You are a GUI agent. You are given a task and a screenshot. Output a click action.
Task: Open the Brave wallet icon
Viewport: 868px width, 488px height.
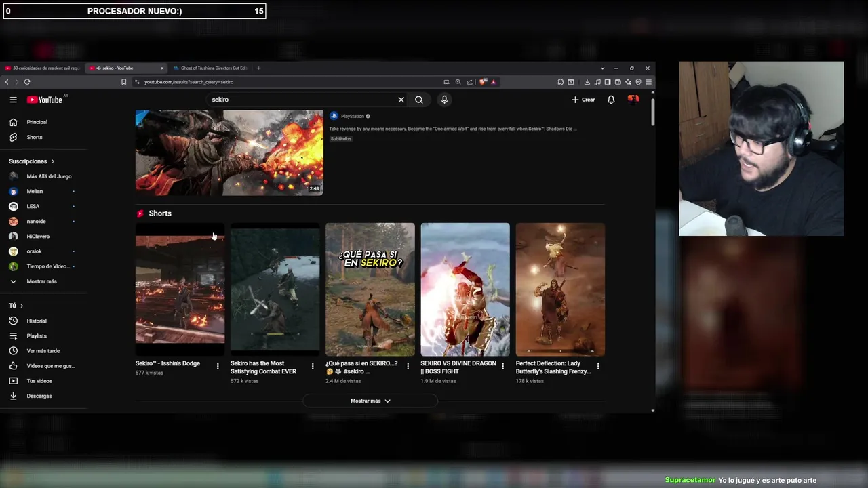[618, 82]
